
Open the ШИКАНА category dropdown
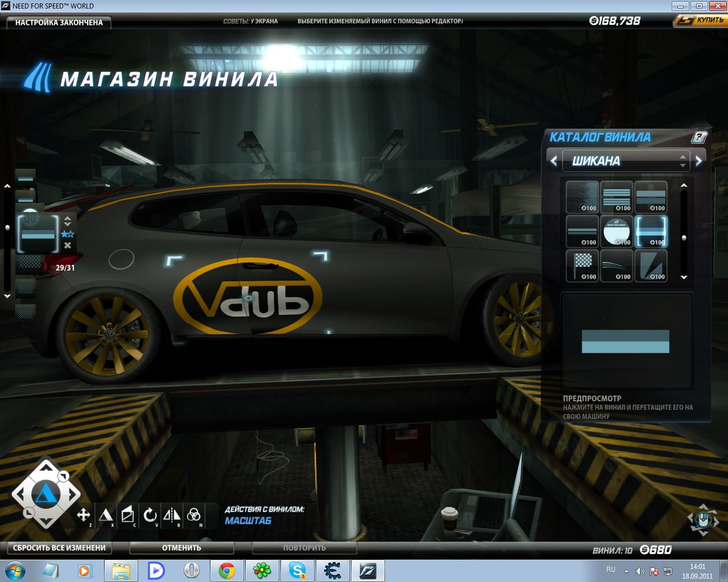(x=626, y=161)
